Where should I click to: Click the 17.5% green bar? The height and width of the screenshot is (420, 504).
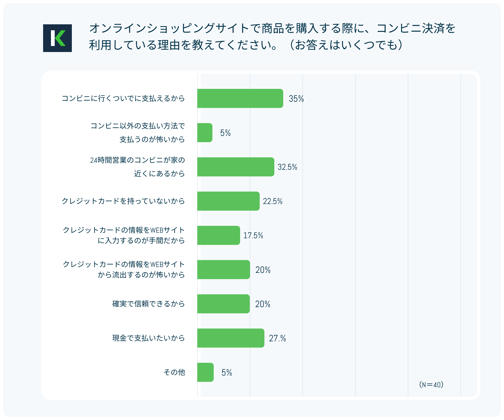click(x=218, y=235)
